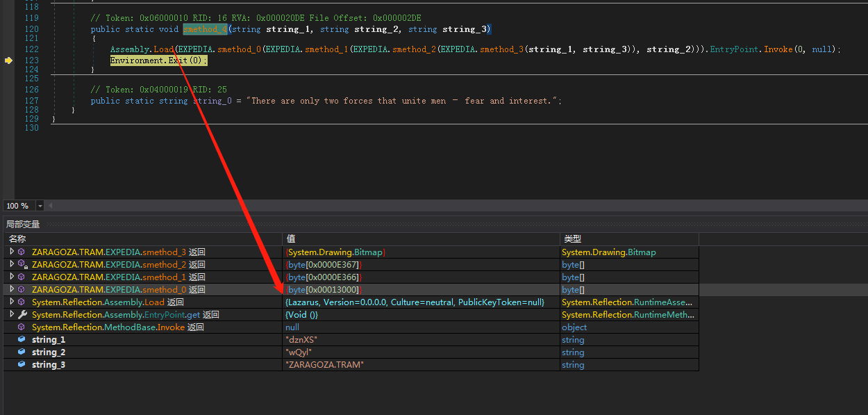Click the "dznXS" value cell

[421, 340]
